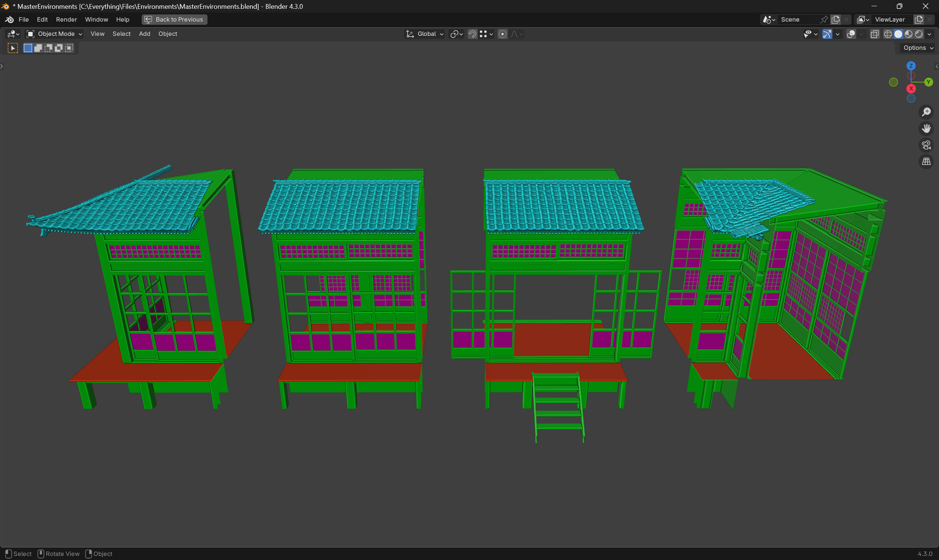Click the blue Z axis on navigation gizmo
The image size is (939, 560).
point(911,66)
